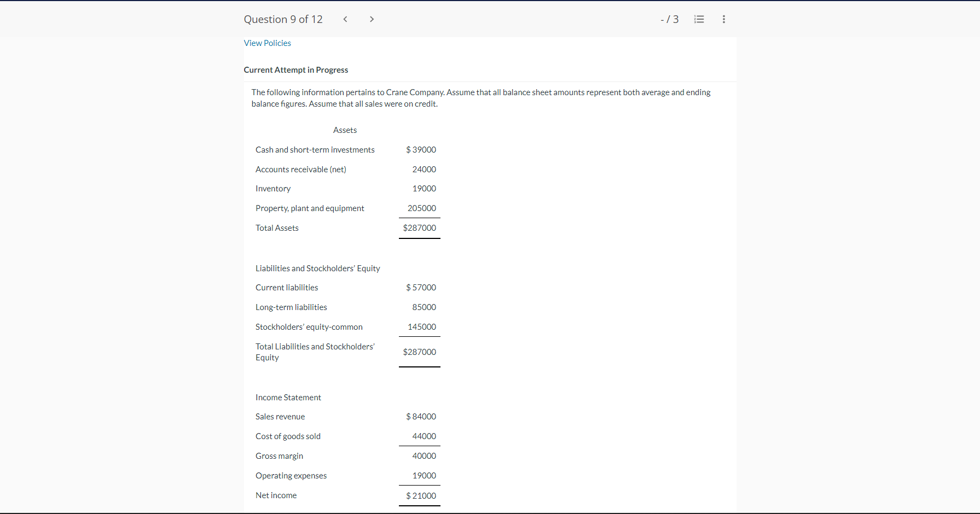This screenshot has width=980, height=514.
Task: Click the Cost of goods sold label
Action: tap(288, 436)
